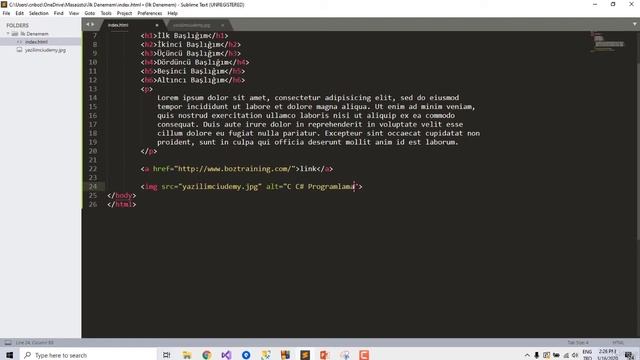Image resolution: width=640 pixels, height=360 pixels.
Task: Open the Help menu
Action: (x=173, y=13)
